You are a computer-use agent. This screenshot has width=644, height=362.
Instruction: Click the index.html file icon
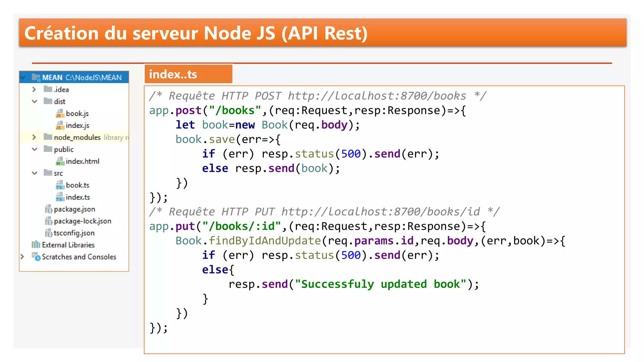[x=60, y=161]
